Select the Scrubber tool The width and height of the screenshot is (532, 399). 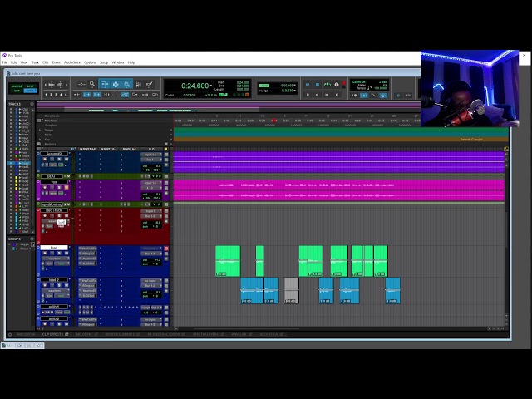(139, 85)
